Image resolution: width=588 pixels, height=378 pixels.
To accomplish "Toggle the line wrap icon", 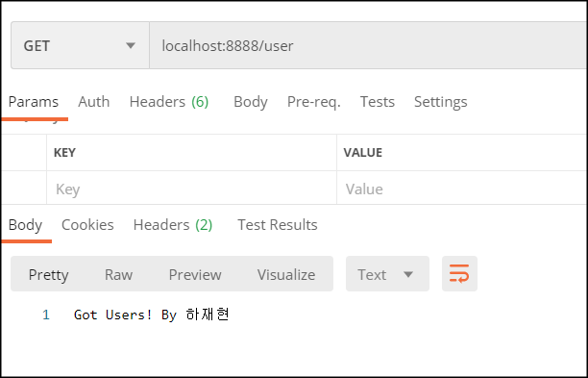I will [459, 274].
